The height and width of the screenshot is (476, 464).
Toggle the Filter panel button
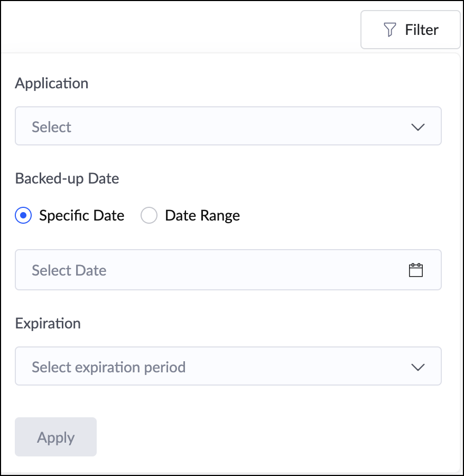click(410, 30)
